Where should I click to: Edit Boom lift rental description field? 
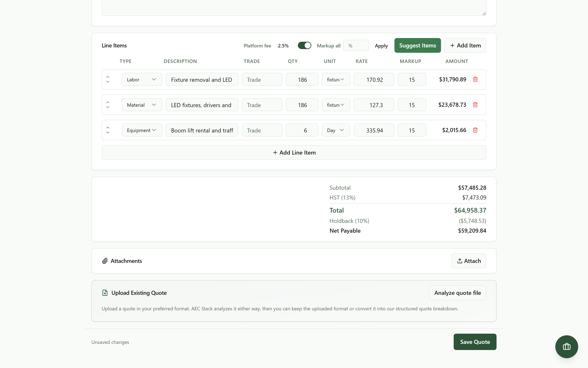[x=202, y=130]
